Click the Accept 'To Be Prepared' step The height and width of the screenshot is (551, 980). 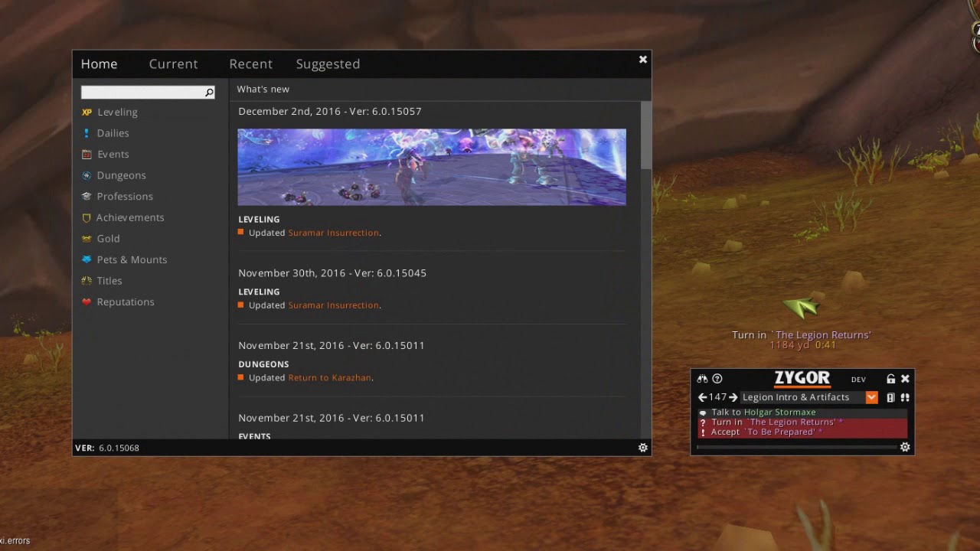tap(802, 432)
